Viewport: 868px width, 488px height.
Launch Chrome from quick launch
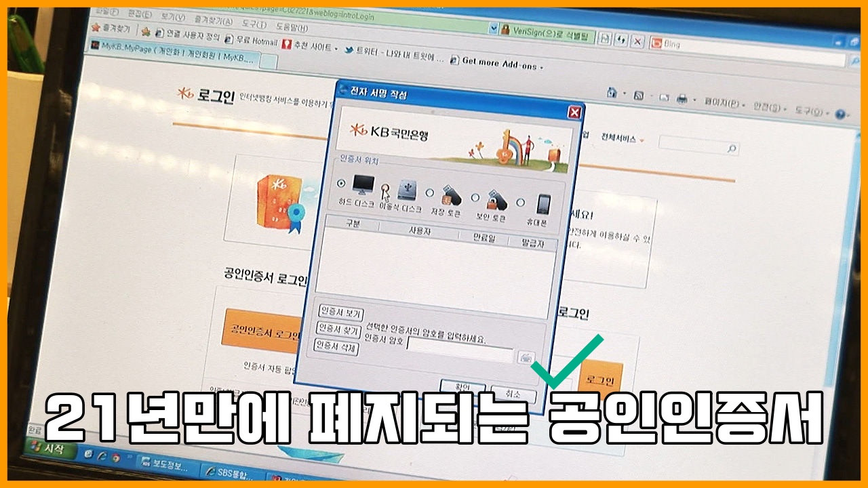115,460
